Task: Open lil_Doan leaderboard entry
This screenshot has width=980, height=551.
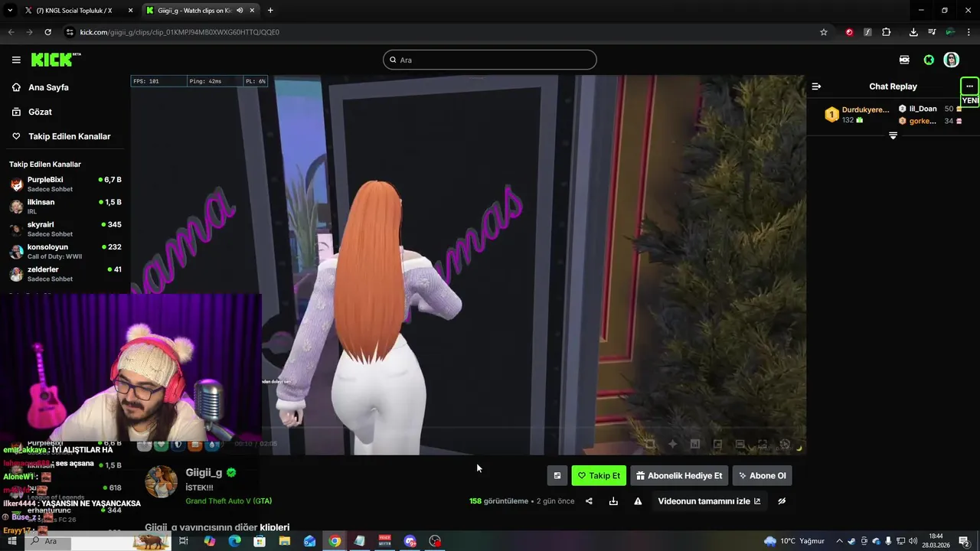Action: click(x=930, y=109)
